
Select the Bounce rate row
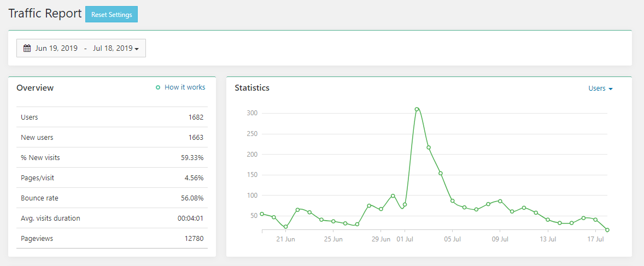pos(112,198)
